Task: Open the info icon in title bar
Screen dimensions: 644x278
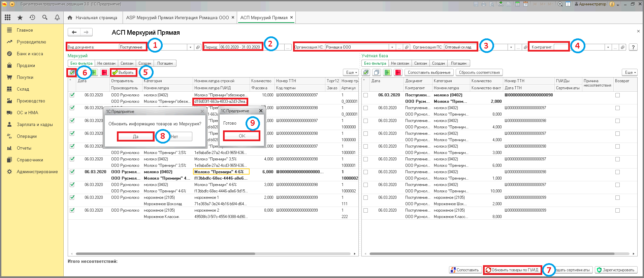Action: pyautogui.click(x=612, y=4)
